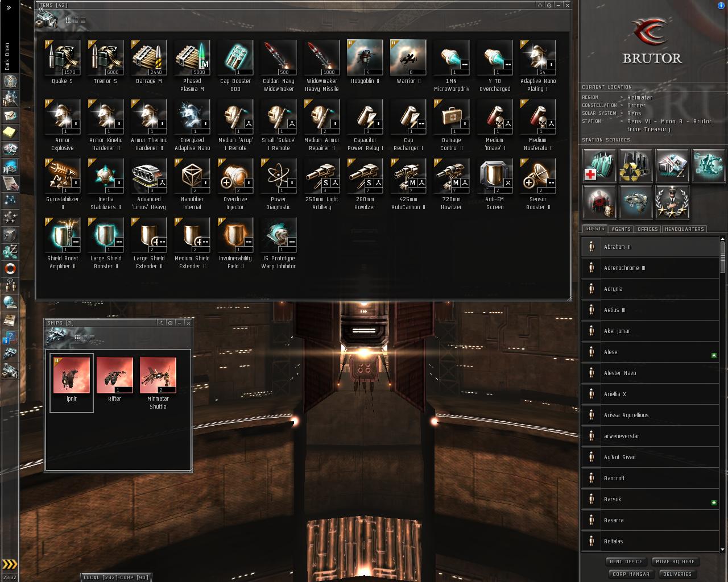Image resolution: width=728 pixels, height=582 pixels.
Task: Select guest Akel jomar in the list
Action: click(x=650, y=331)
